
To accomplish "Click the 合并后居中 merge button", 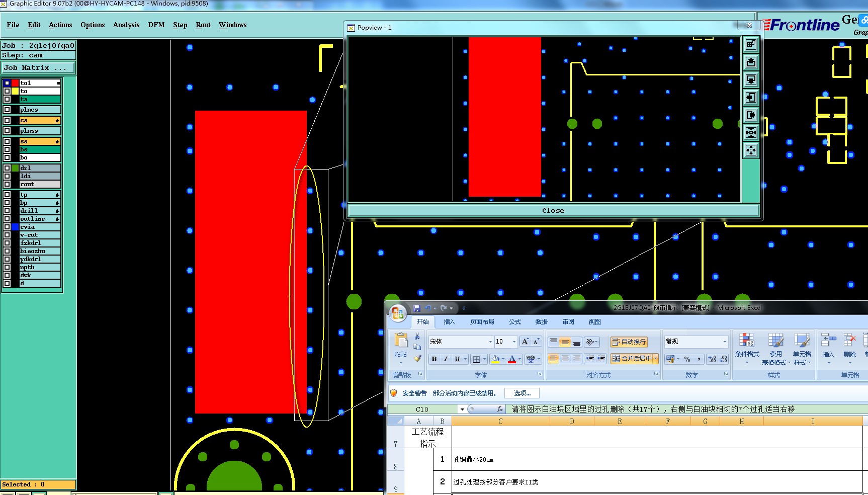I will pos(632,359).
